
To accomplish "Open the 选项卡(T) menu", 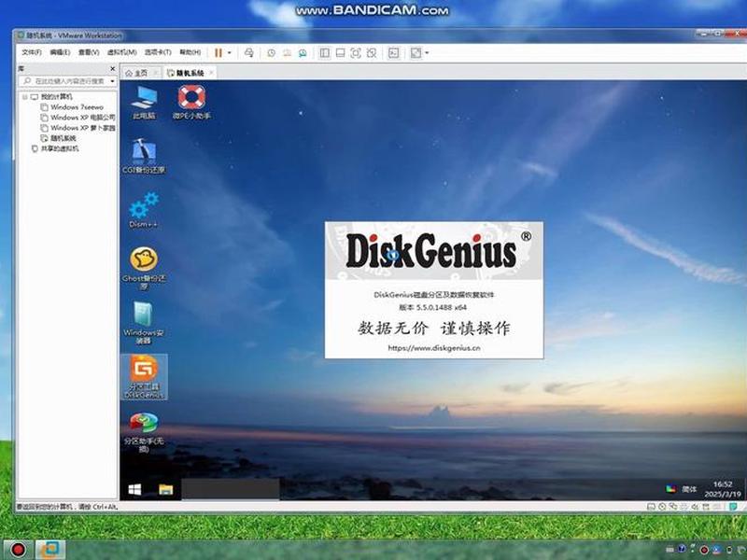I will [158, 52].
